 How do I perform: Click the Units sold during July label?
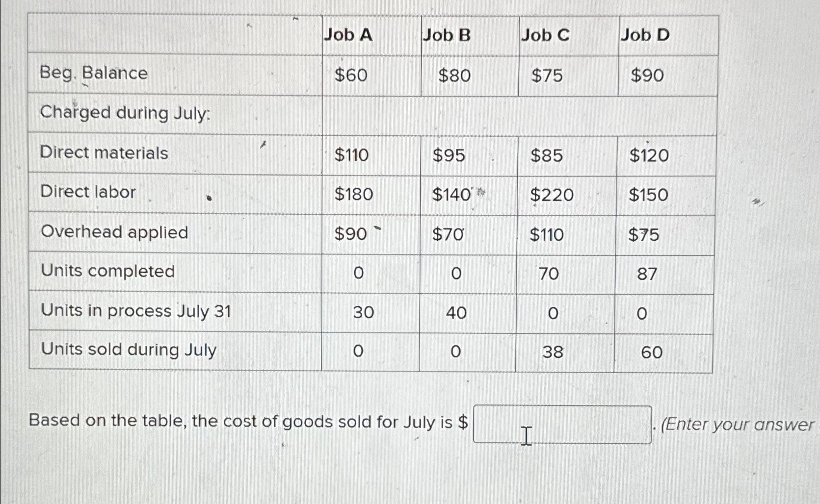click(x=128, y=349)
